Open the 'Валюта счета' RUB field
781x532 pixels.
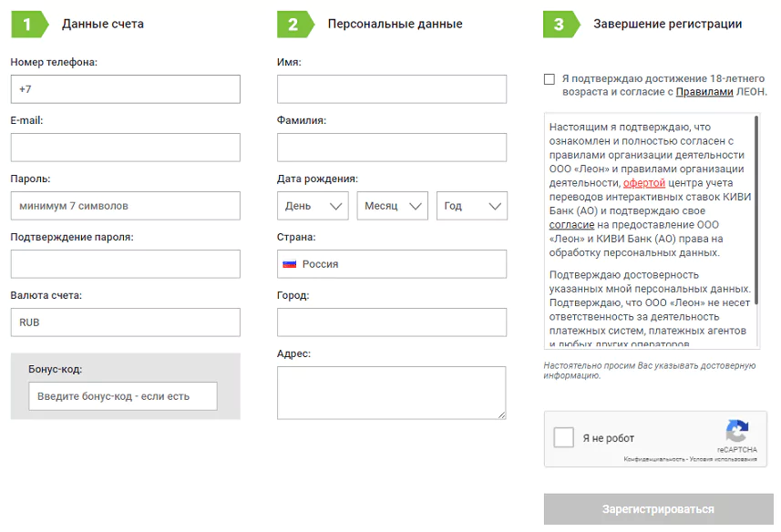[x=126, y=322]
